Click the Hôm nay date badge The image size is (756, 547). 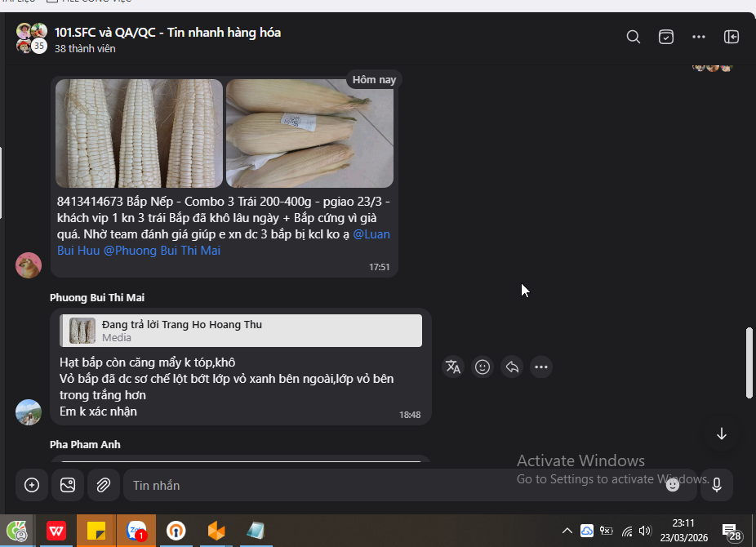click(x=374, y=80)
